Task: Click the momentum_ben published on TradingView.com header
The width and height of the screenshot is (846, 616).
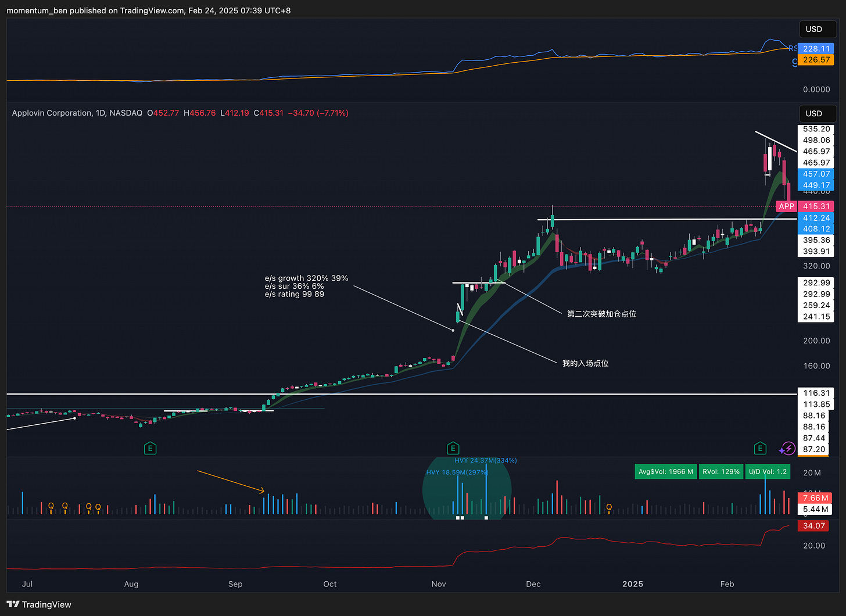Action: point(149,10)
